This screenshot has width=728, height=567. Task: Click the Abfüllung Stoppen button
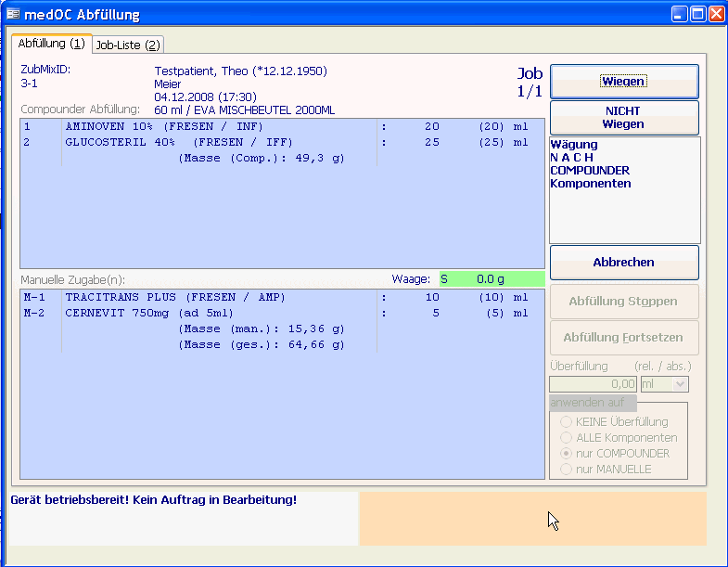[x=624, y=302]
